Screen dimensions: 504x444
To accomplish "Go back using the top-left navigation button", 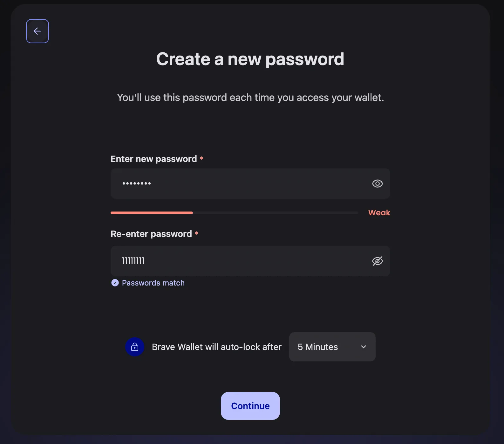I will (37, 31).
